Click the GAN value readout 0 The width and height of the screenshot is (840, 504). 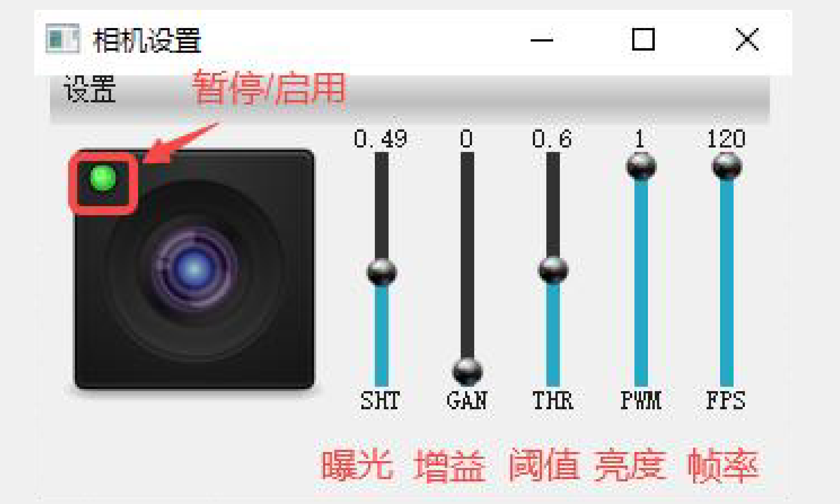click(x=466, y=139)
